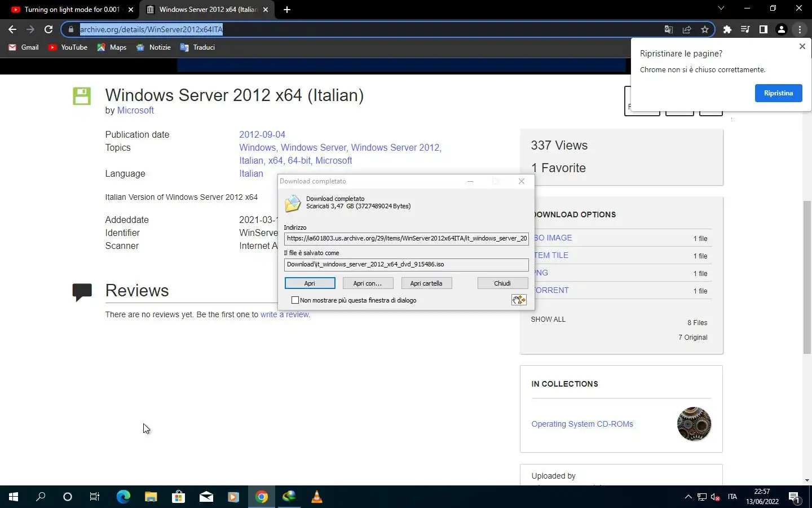Click the gears collection thumbnail
The height and width of the screenshot is (508, 812).
694,424
